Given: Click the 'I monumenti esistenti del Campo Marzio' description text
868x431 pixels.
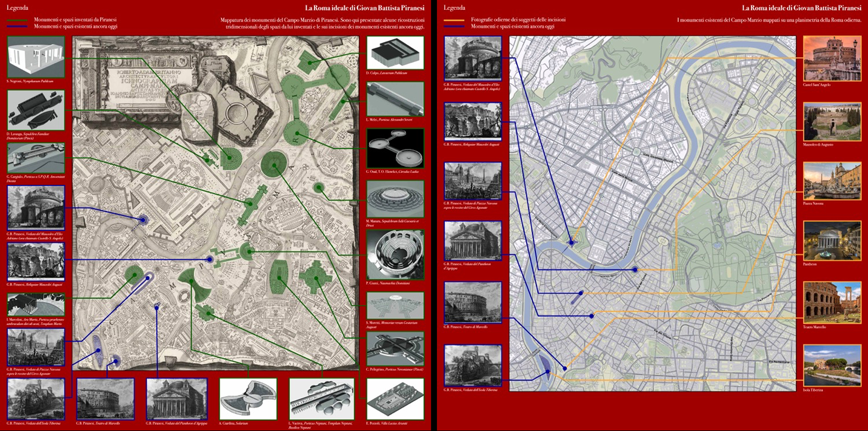Looking at the screenshot, I should point(769,20).
